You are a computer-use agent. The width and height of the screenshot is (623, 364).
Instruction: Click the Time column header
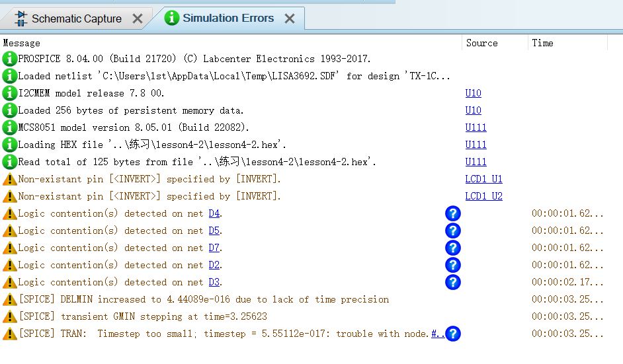coord(542,43)
